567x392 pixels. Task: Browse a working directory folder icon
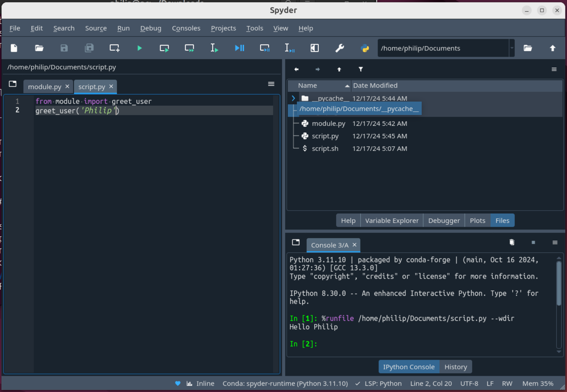pyautogui.click(x=528, y=48)
